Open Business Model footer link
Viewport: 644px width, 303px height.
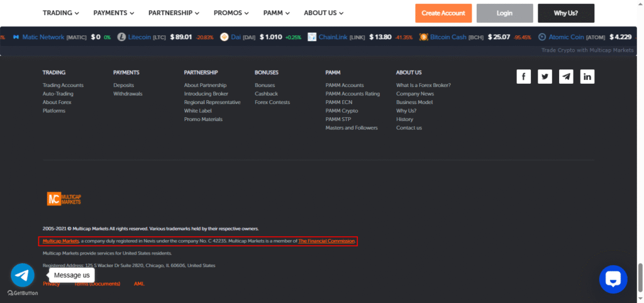click(414, 103)
